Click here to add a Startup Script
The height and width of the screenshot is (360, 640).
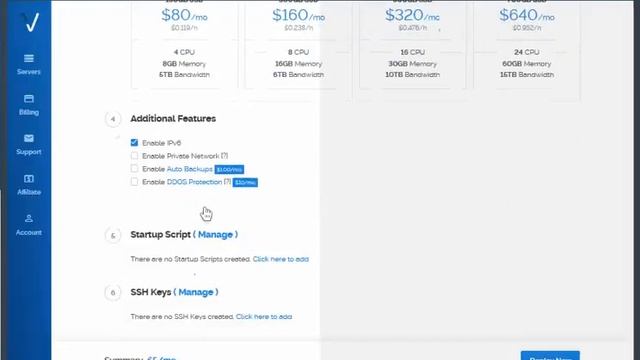tap(281, 259)
